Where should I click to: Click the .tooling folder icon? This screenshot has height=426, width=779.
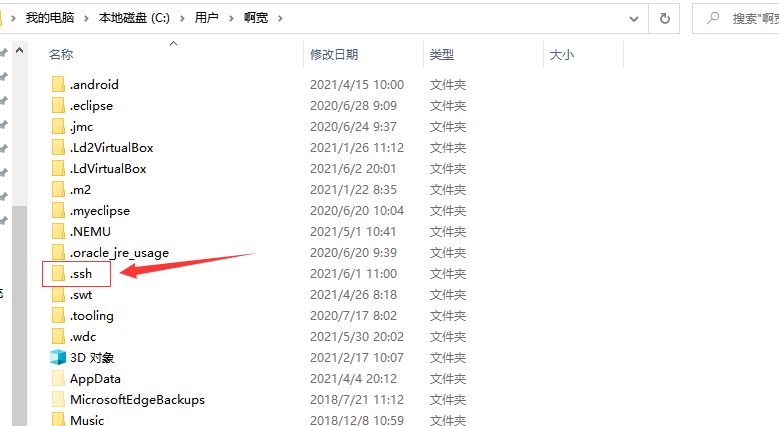pyautogui.click(x=58, y=316)
